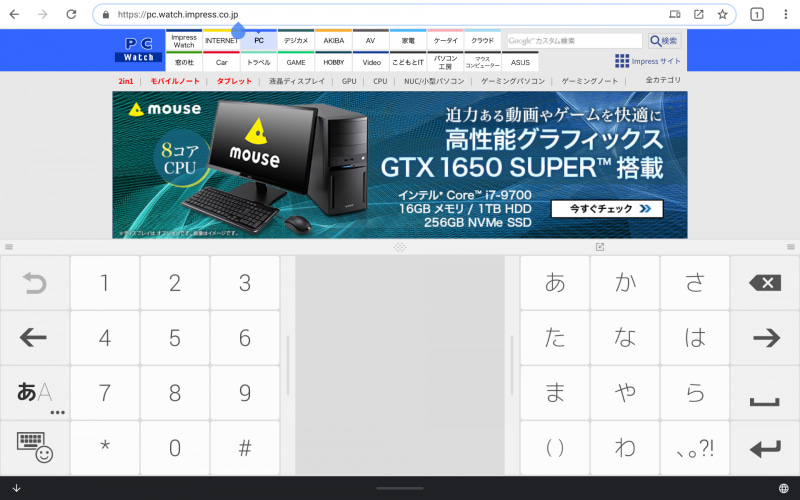This screenshot has width=800, height=500.
Task: Open the GPU category link
Action: [349, 81]
